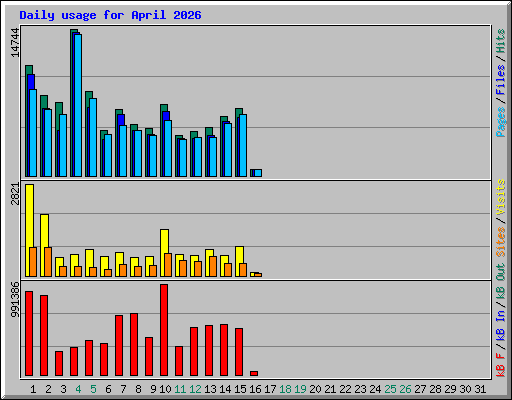Click the 2821 visits axis value
The image size is (512, 400).
15,194
